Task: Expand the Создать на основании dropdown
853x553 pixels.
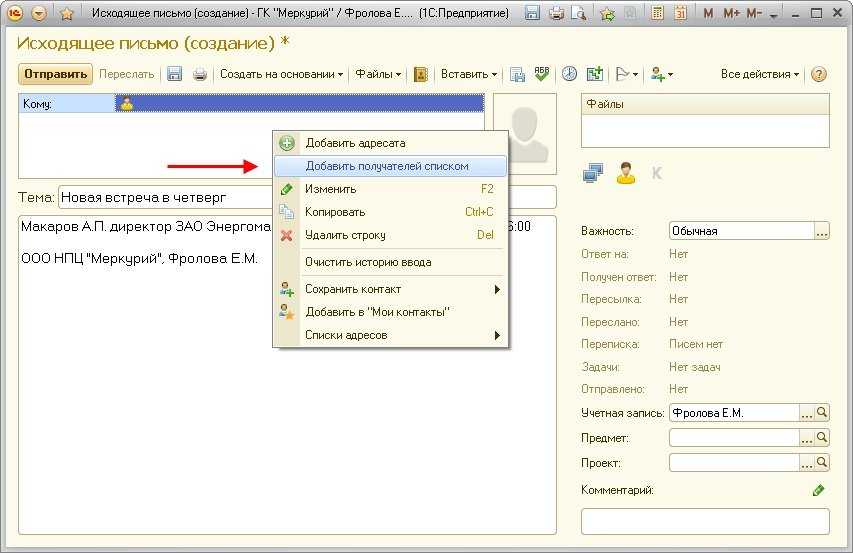Action: pyautogui.click(x=281, y=74)
